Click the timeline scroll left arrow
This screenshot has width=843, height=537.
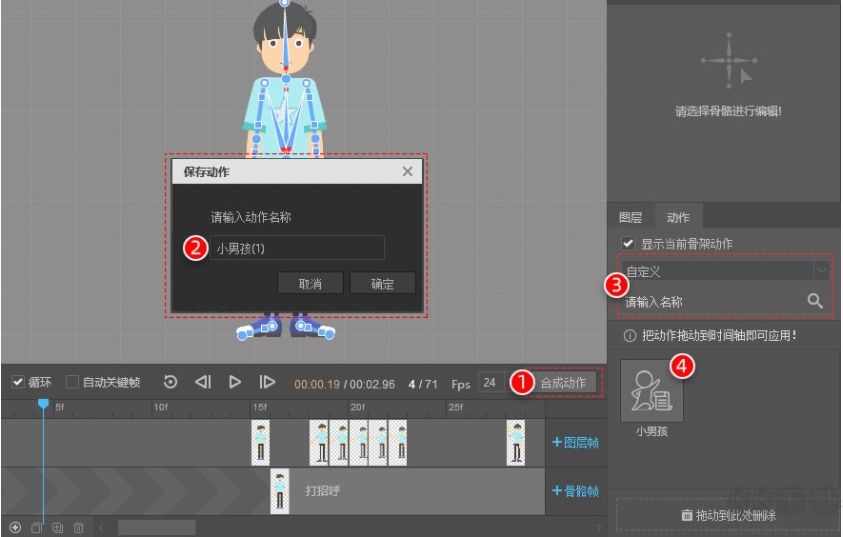click(x=101, y=528)
